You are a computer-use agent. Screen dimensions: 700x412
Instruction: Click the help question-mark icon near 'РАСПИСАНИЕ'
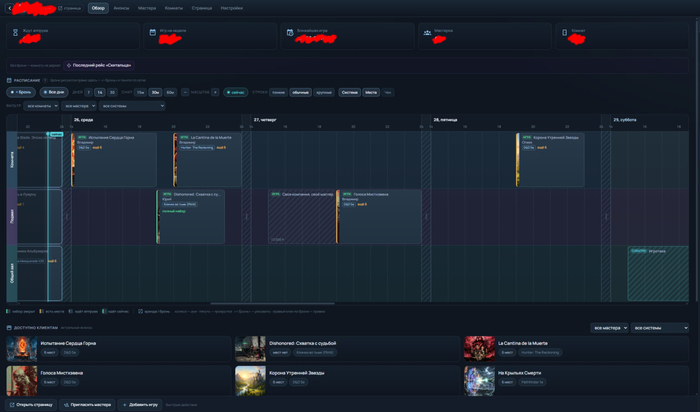pos(45,80)
